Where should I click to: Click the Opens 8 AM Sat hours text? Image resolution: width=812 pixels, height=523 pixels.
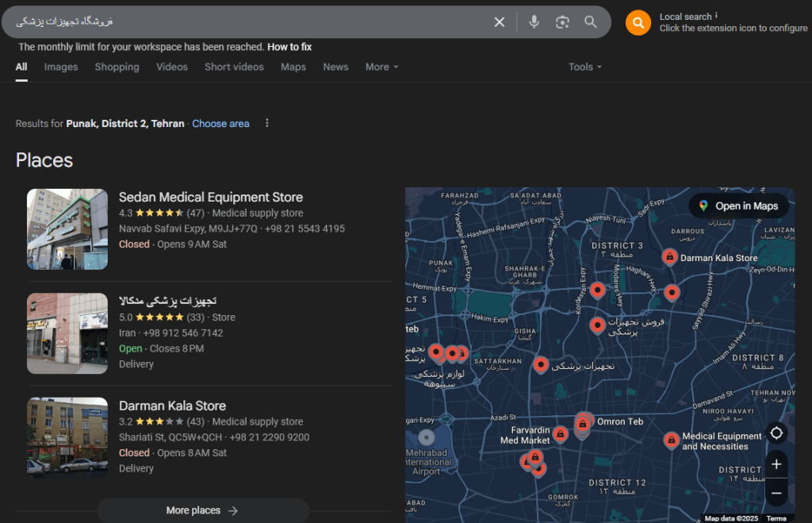(192, 452)
